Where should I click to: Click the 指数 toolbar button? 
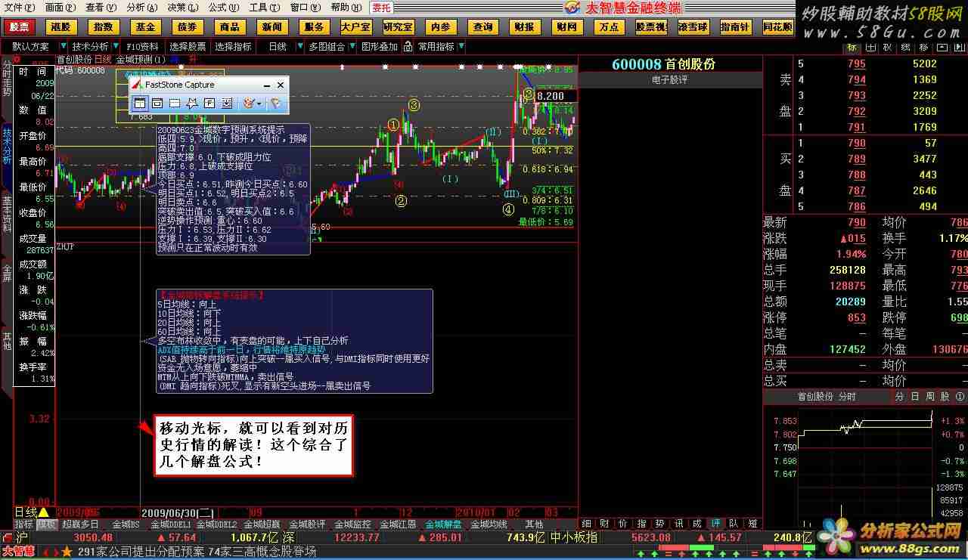pos(103,26)
